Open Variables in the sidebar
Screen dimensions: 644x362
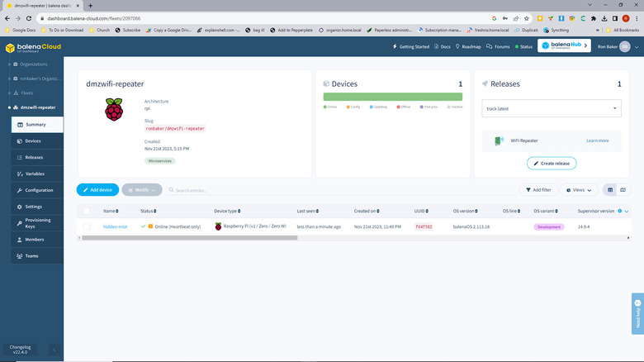[35, 174]
